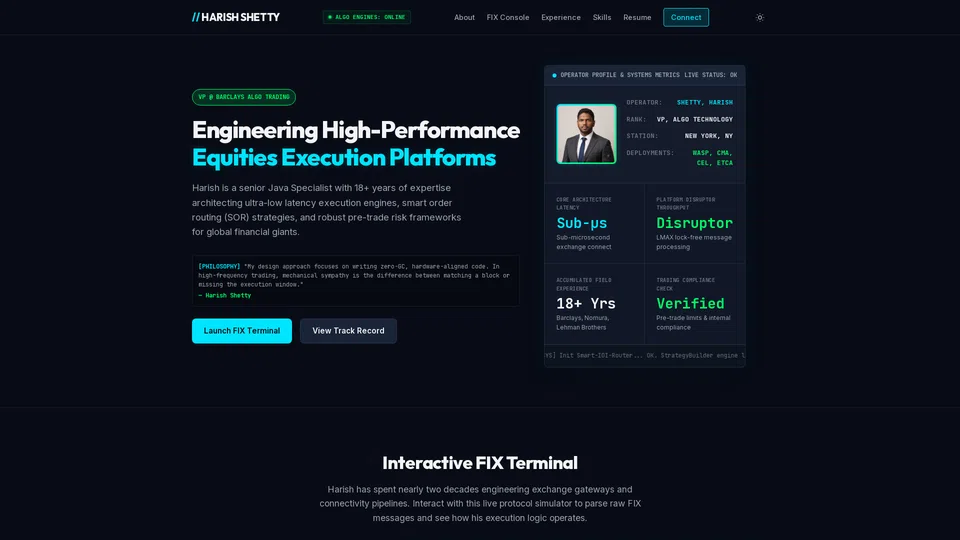The image size is (960, 540).
Task: Click the VP @ Barclays Algo Trading badge
Action: [x=244, y=97]
